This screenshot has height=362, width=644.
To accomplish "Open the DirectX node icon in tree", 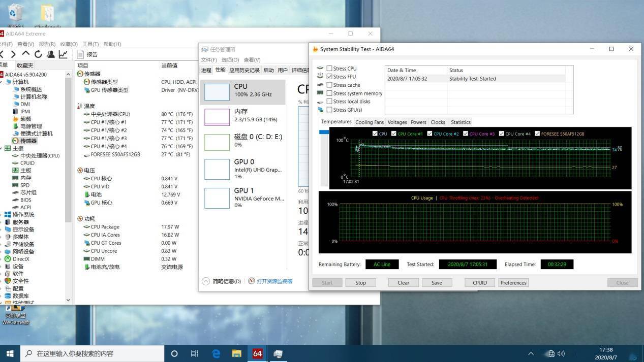I will point(8,259).
